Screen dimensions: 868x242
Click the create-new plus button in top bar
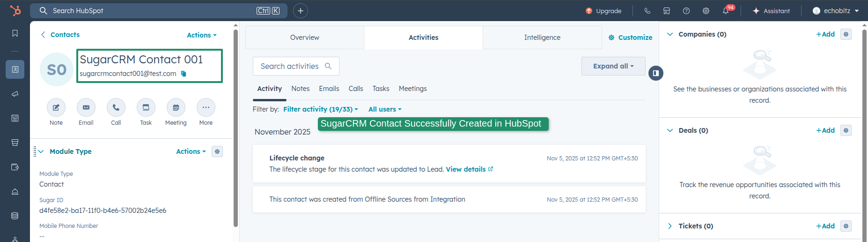coord(301,11)
